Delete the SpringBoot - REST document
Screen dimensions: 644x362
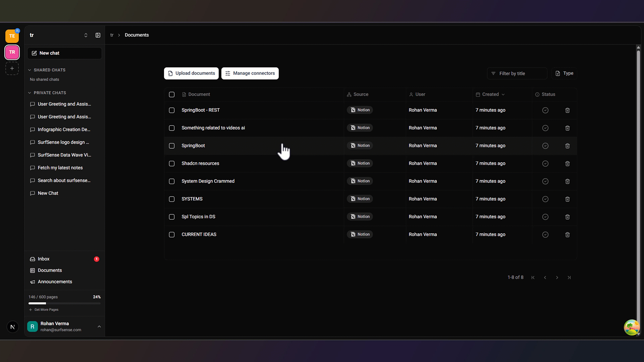pyautogui.click(x=567, y=110)
